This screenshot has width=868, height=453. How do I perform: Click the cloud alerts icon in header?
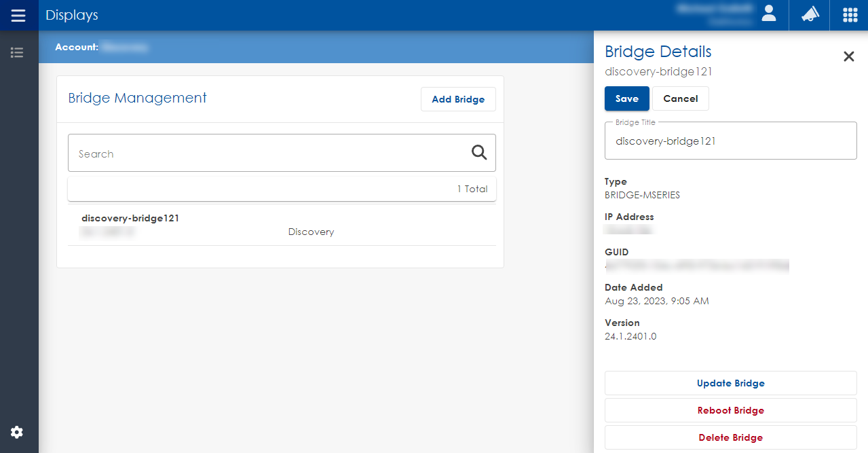tap(808, 15)
